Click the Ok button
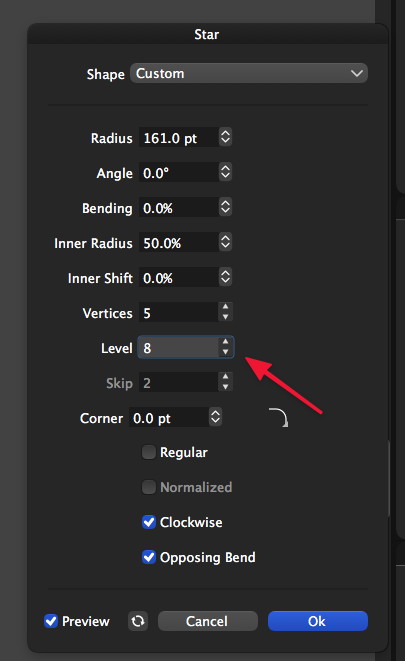Image resolution: width=405 pixels, height=661 pixels. (x=318, y=621)
